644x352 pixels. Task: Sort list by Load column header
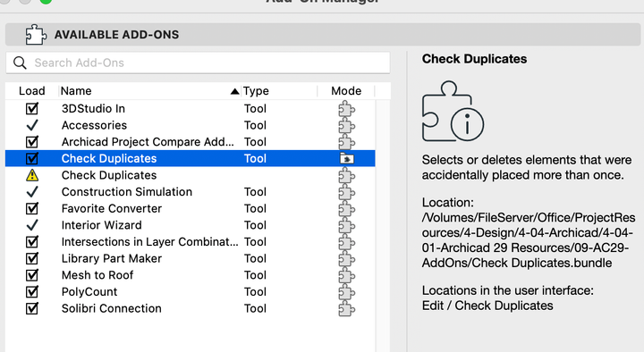click(32, 90)
